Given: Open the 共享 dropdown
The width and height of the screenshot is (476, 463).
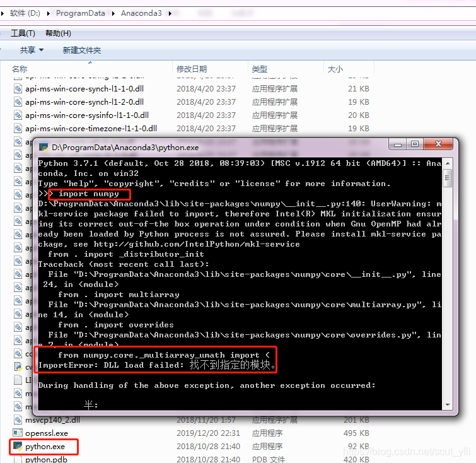Looking at the screenshot, I should pyautogui.click(x=32, y=50).
